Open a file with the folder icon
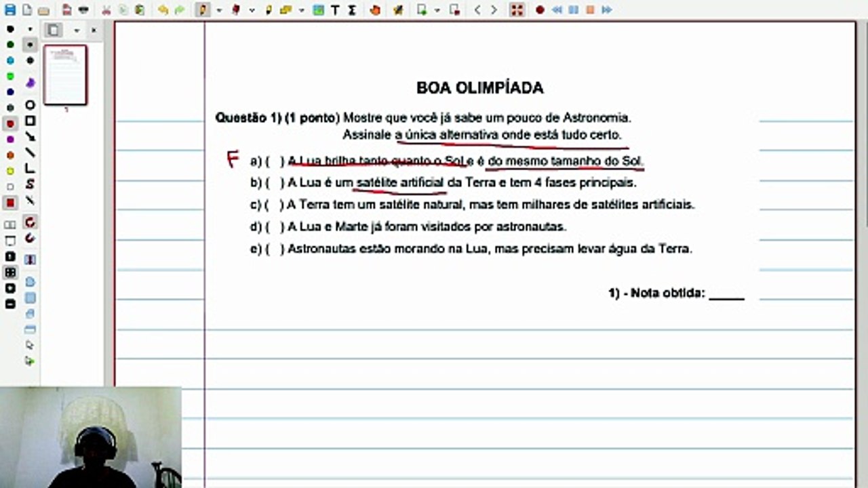 click(43, 10)
